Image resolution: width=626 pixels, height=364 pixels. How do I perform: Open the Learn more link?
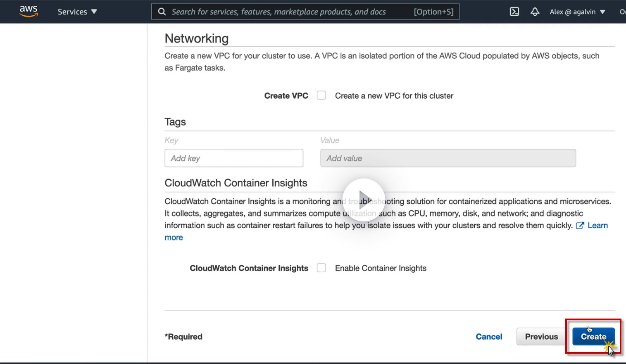pyautogui.click(x=597, y=226)
